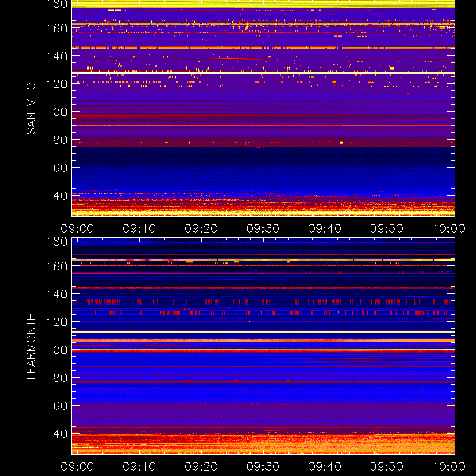Pick the 120 tick label on LEARMONTH axis
Screen dimensions: 476x476
tap(57, 322)
